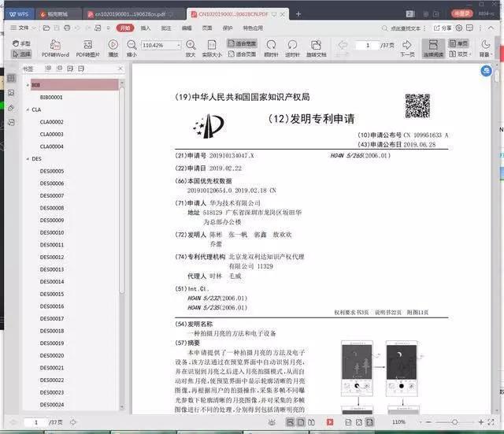
Task: Collapse the DES bookmark tree node
Action: point(28,159)
